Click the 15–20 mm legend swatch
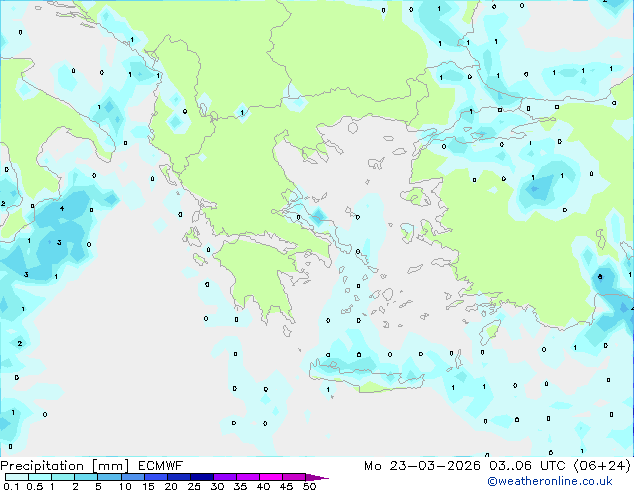Image resolution: width=634 pixels, height=490 pixels. [x=155, y=477]
